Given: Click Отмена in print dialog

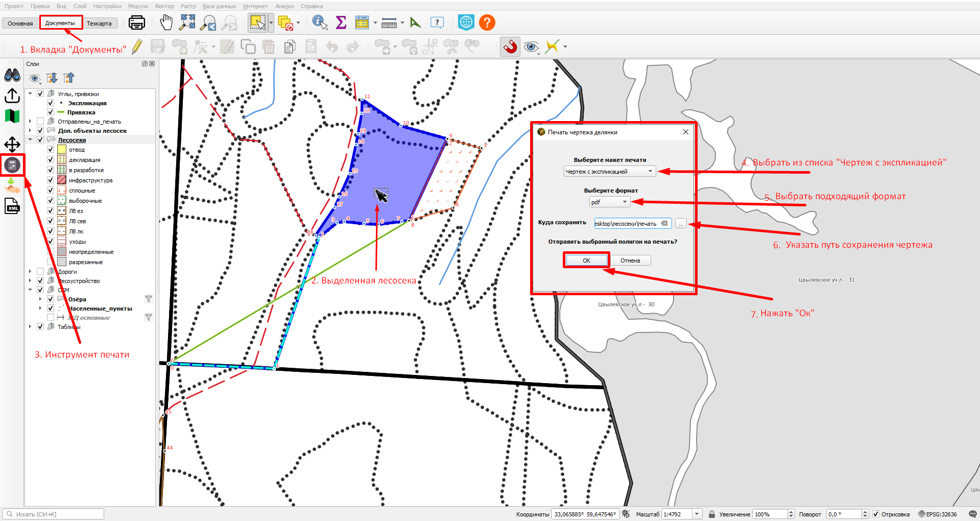Looking at the screenshot, I should [630, 260].
